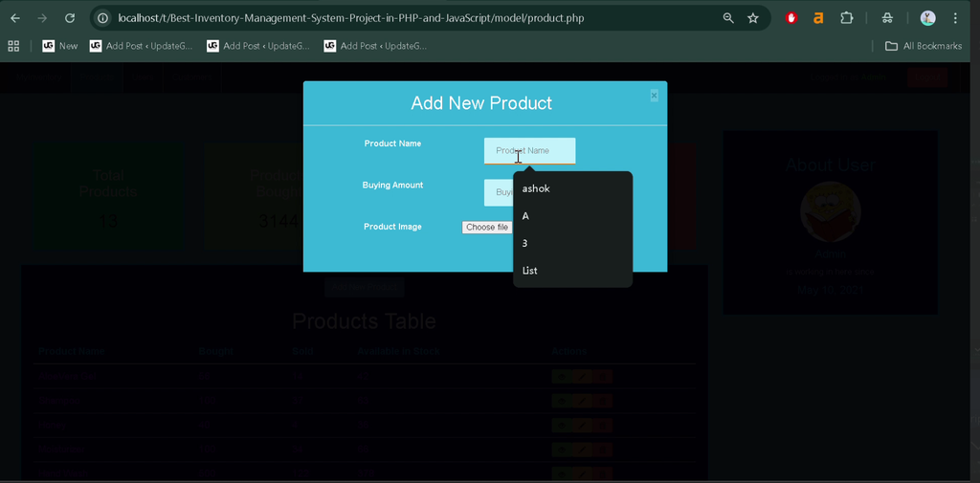Click the 'Product Image' form label

[392, 227]
